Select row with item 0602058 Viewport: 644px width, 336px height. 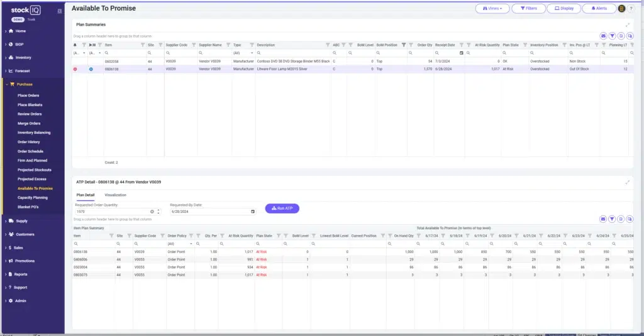pyautogui.click(x=352, y=61)
